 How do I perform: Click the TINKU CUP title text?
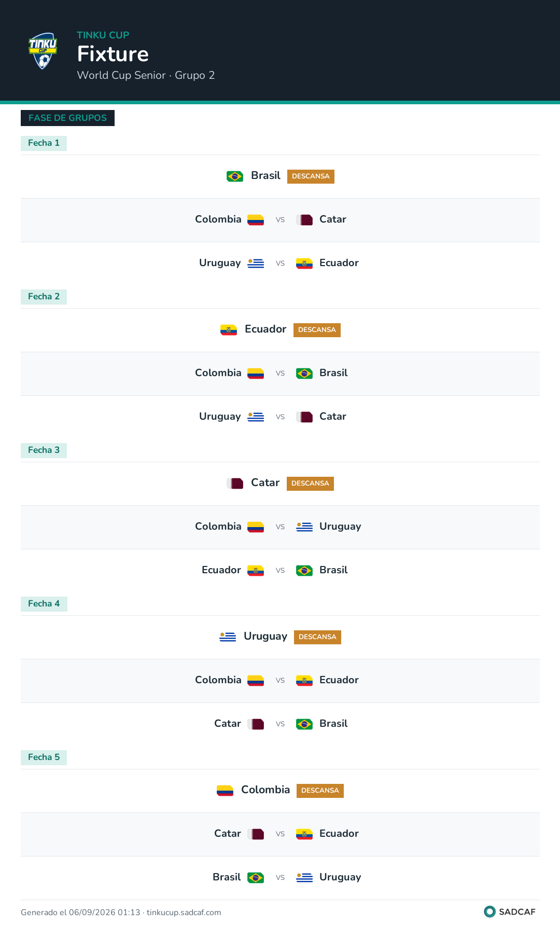103,35
